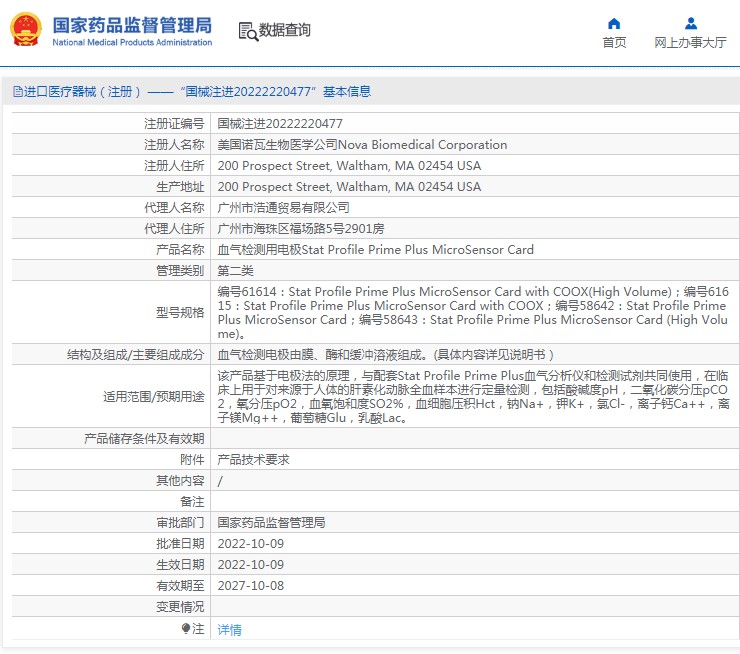Click the 详情 details link
This screenshot has height=654, width=740.
point(229,629)
